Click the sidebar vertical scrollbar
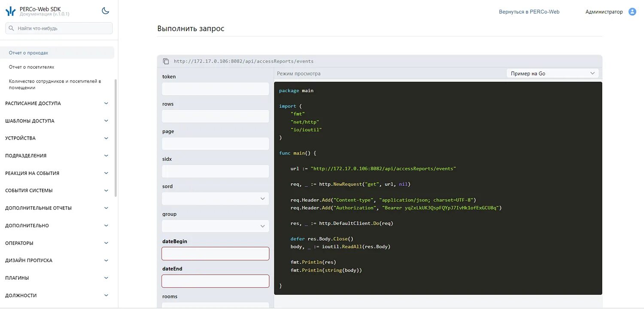This screenshot has width=644, height=309. [116, 138]
